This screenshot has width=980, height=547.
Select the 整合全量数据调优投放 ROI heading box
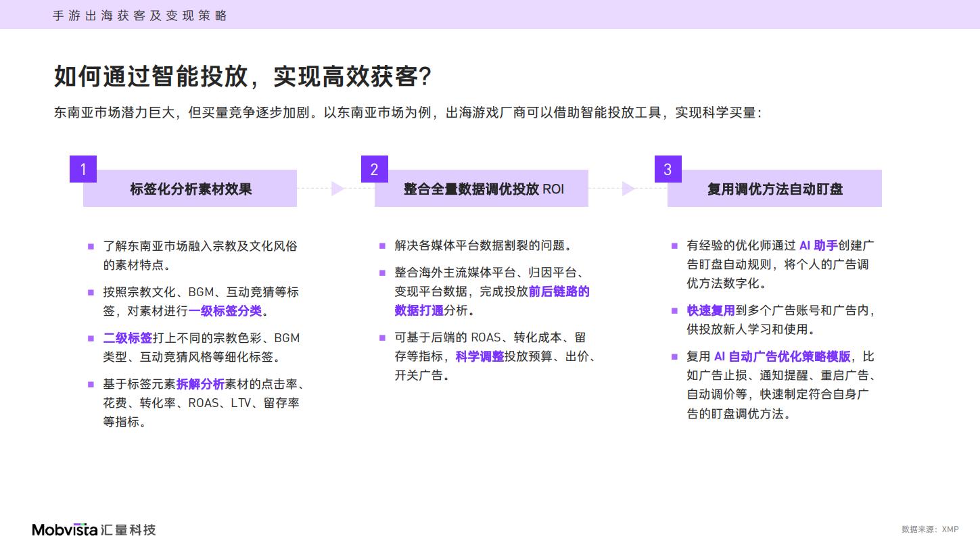click(482, 189)
